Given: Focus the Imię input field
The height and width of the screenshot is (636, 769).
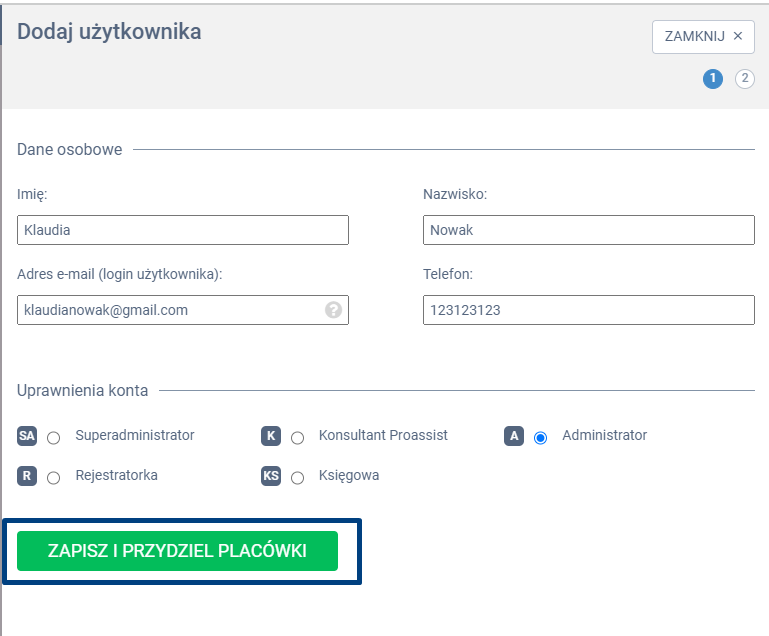Looking at the screenshot, I should 183,230.
